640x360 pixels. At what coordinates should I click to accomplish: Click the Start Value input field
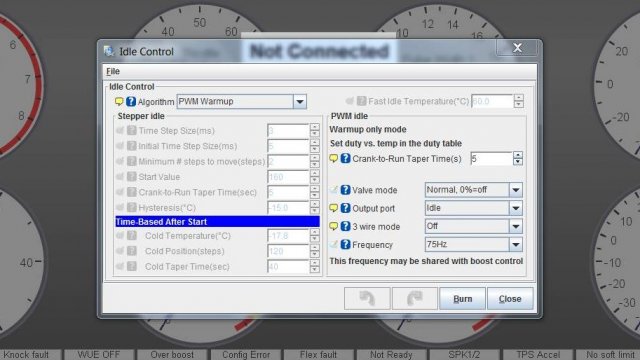(288, 177)
